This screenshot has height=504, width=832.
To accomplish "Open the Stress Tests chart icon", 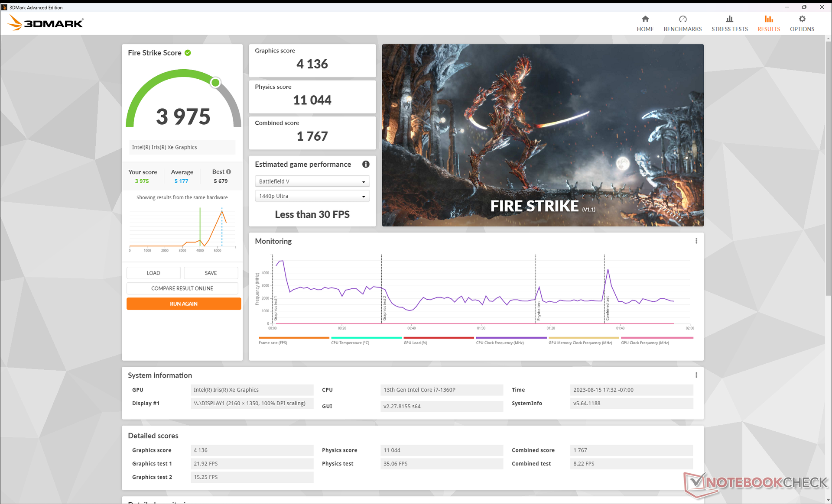I will click(729, 19).
